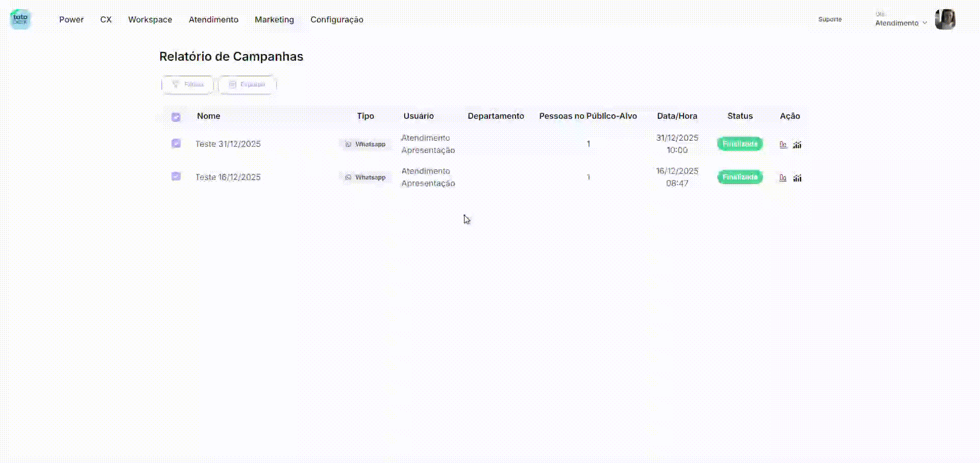
Task: Open bar chart report for Teste 16/12/2025
Action: (x=783, y=178)
